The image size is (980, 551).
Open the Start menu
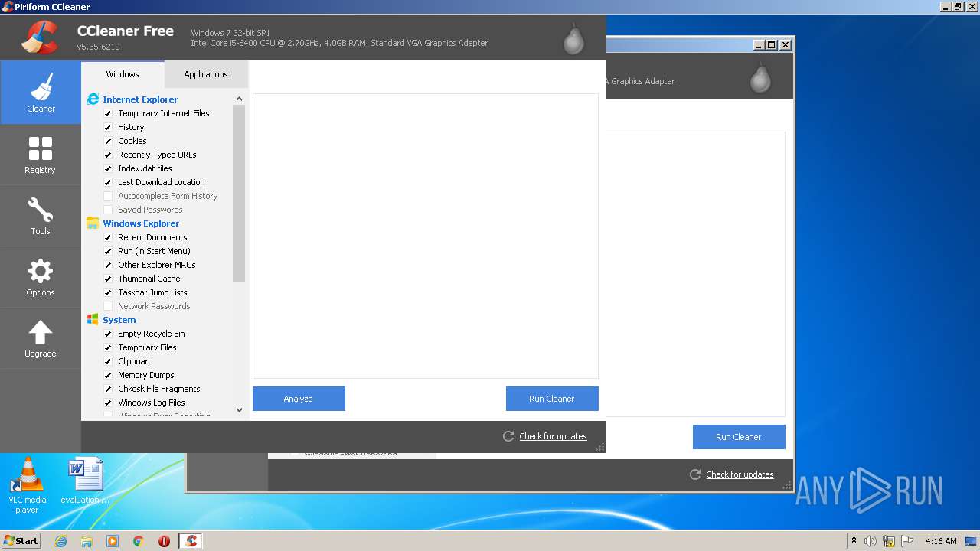tap(21, 541)
